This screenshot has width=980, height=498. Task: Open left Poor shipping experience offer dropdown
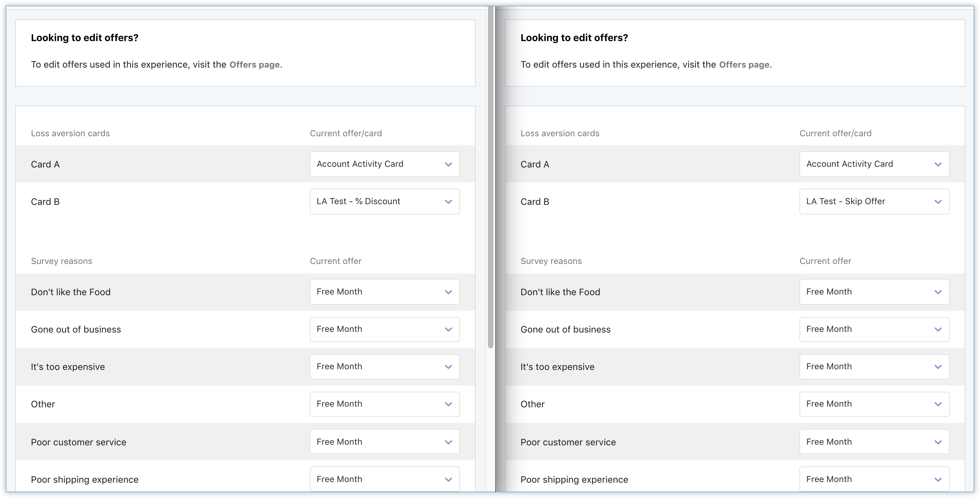pyautogui.click(x=384, y=479)
